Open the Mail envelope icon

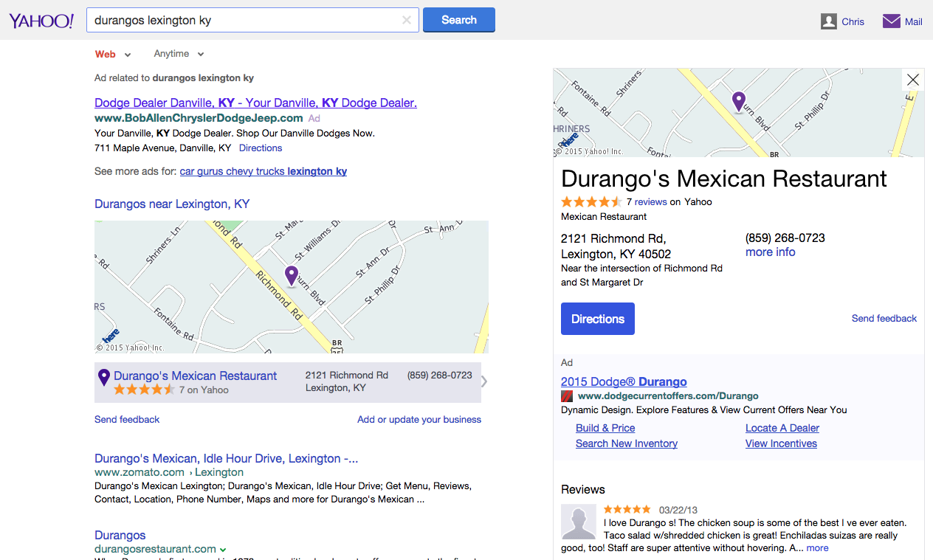(892, 21)
